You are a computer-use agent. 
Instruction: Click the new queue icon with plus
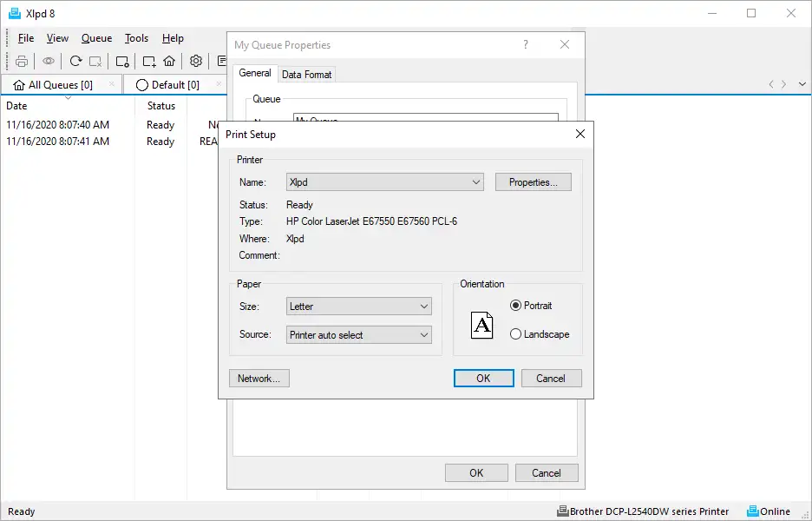coord(149,61)
